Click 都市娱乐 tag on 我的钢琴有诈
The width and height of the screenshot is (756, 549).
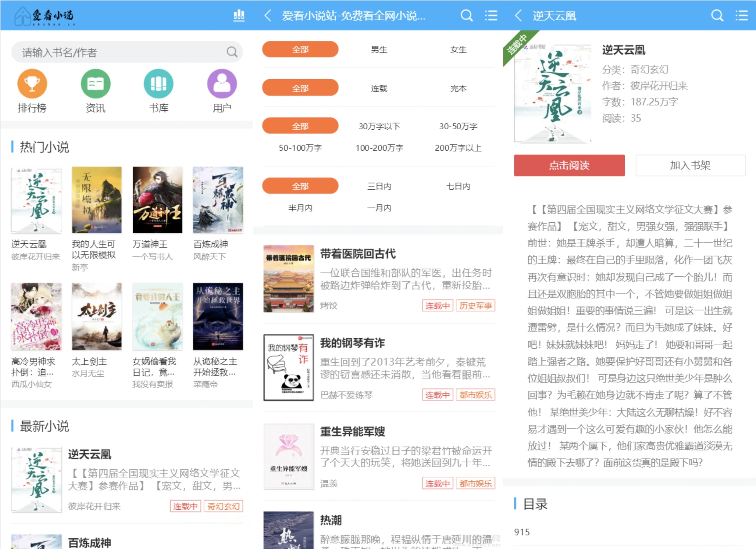pyautogui.click(x=475, y=395)
